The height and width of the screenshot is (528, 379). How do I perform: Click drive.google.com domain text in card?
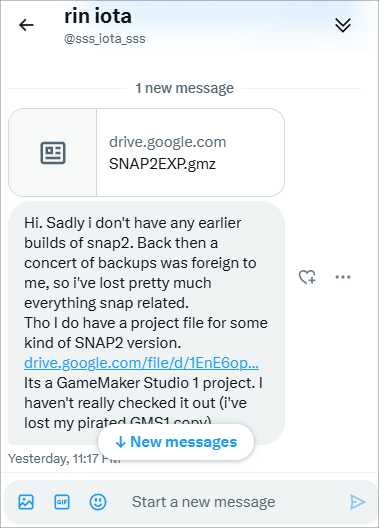(167, 142)
